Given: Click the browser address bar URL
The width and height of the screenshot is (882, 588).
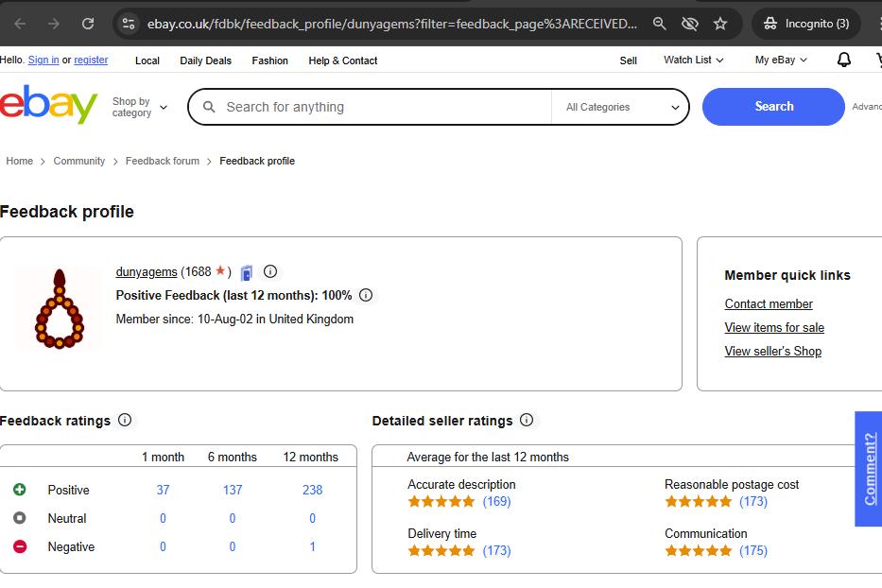Looking at the screenshot, I should pyautogui.click(x=392, y=24).
